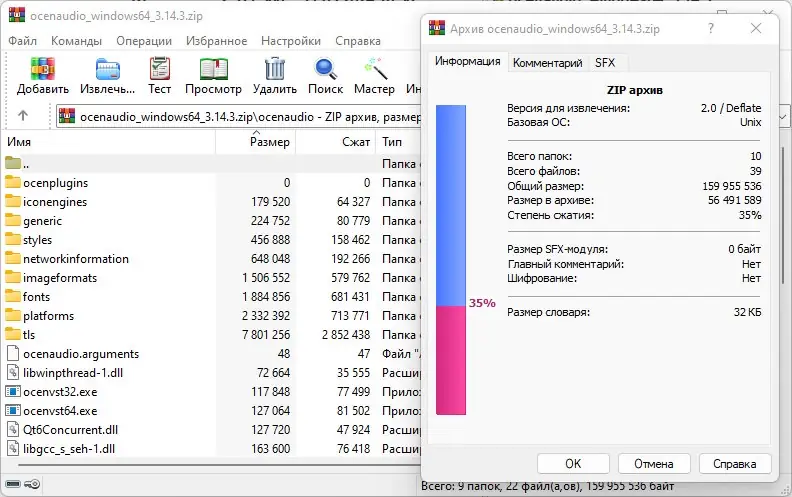
Task: Launch the Мастер wizard wand icon
Action: [375, 69]
